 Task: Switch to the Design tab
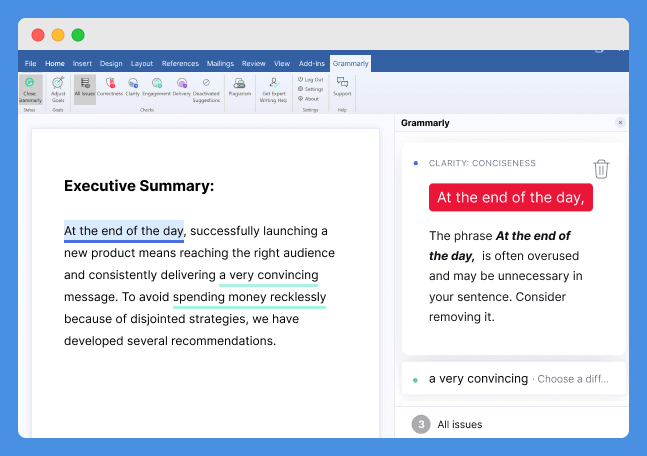pyautogui.click(x=111, y=64)
